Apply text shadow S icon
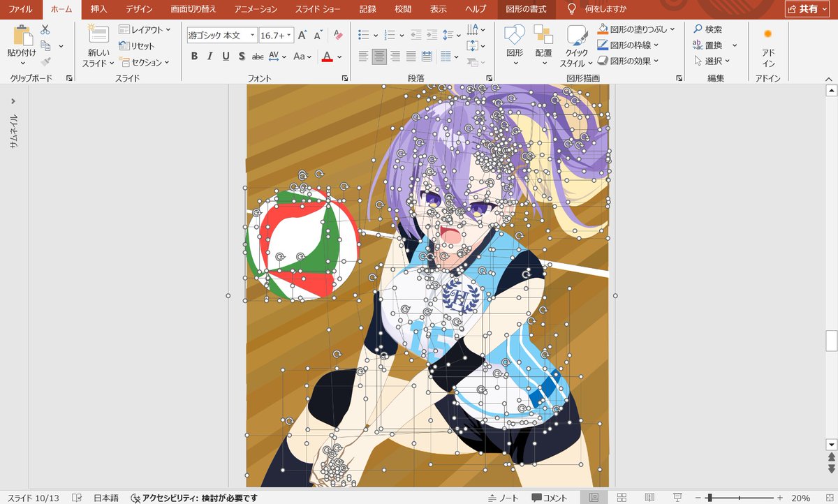Image resolution: width=838 pixels, height=504 pixels. click(242, 57)
